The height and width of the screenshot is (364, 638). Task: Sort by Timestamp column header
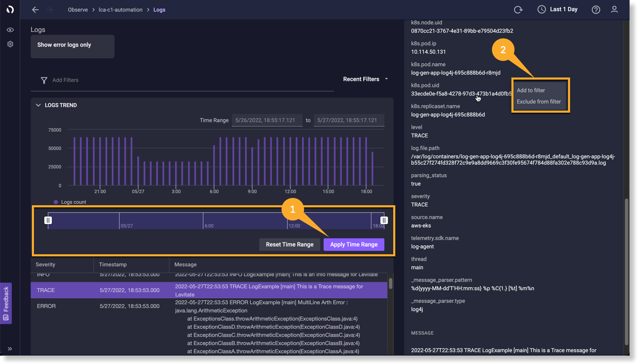pyautogui.click(x=113, y=265)
